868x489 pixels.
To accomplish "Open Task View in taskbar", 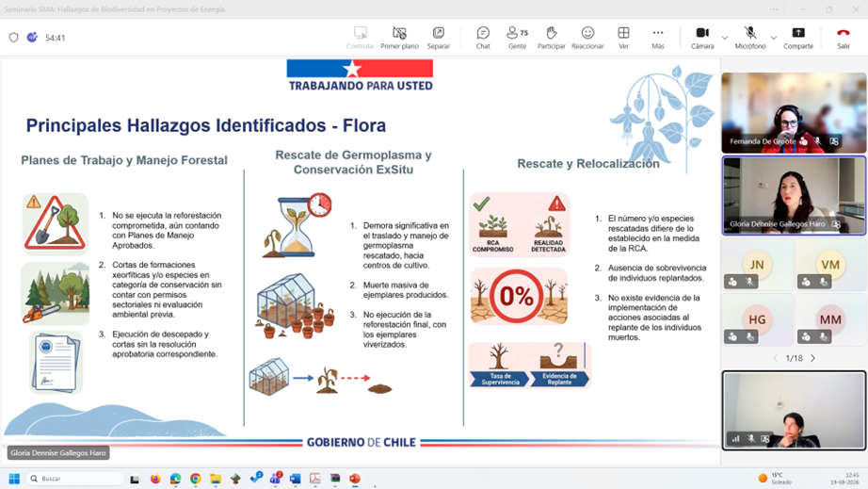I will pos(135,479).
